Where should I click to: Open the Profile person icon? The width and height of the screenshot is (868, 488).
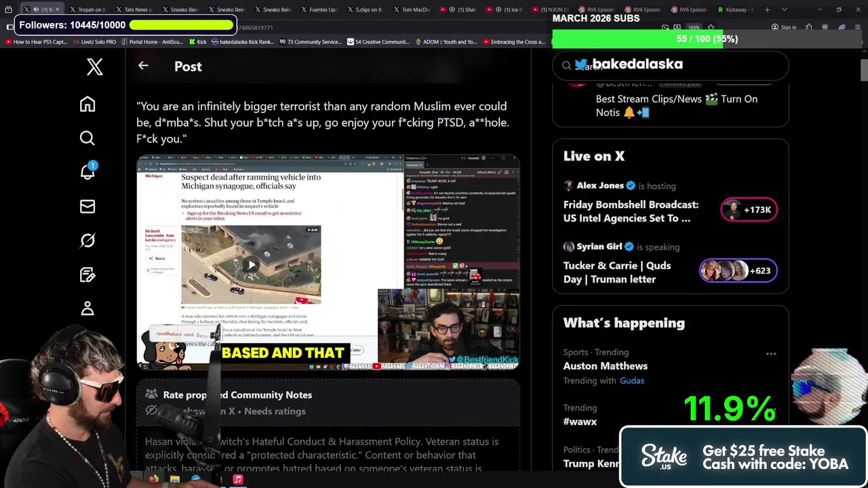pyautogui.click(x=87, y=308)
